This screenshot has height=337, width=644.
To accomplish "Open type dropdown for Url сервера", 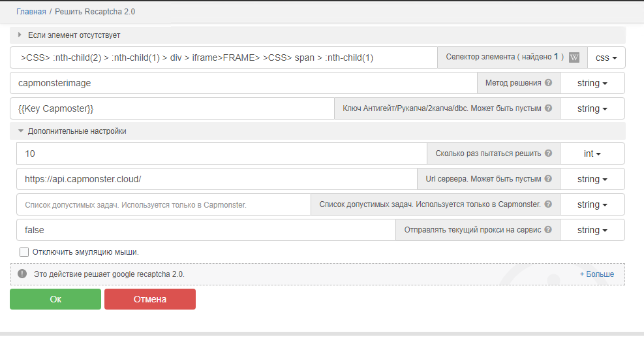I will click(x=592, y=179).
